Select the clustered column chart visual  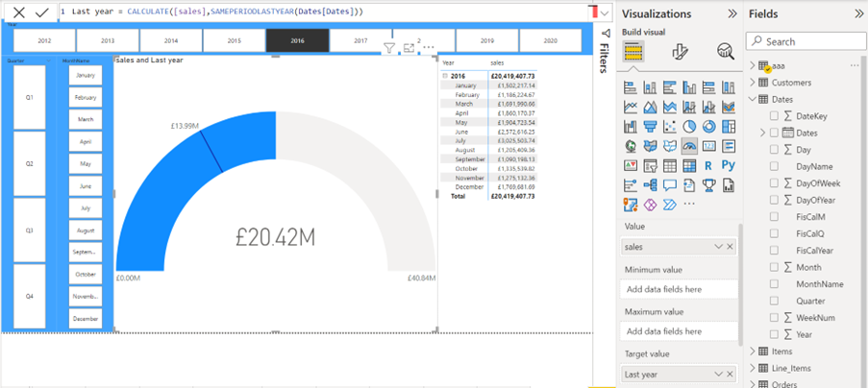tap(689, 87)
